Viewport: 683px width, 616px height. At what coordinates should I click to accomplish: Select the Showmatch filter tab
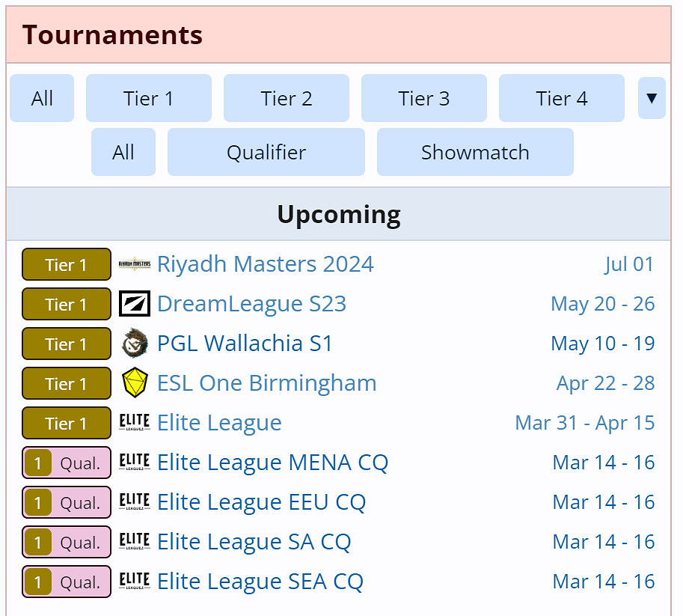[475, 152]
